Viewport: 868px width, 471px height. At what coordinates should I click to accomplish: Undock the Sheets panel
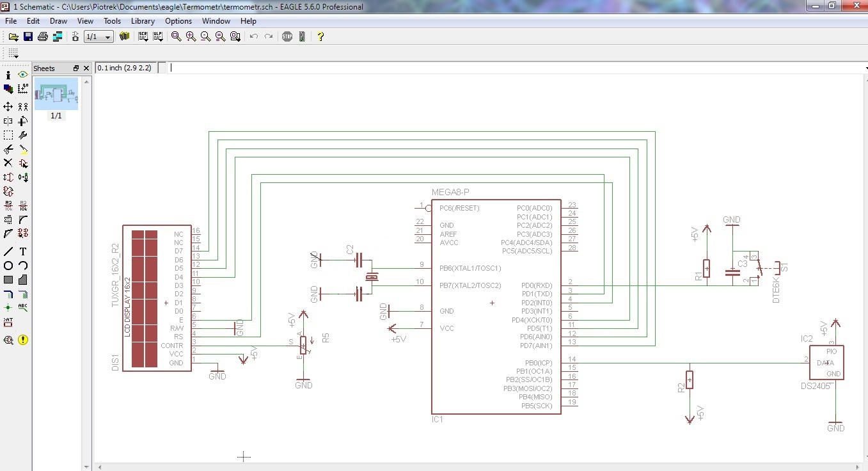[x=76, y=68]
